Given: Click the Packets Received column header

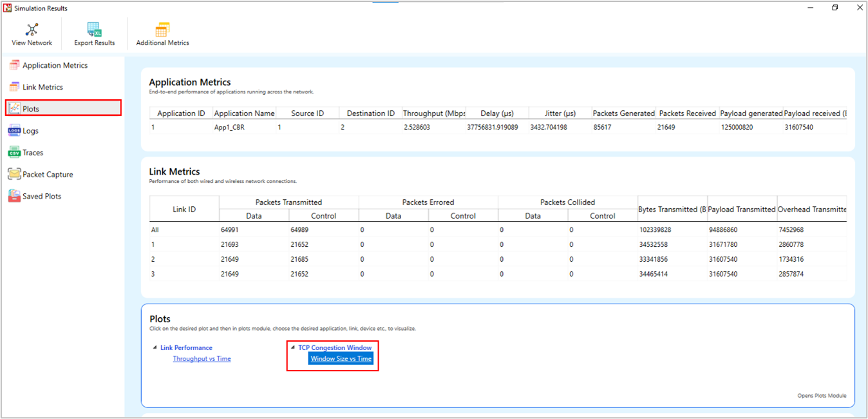Looking at the screenshot, I should [x=687, y=113].
